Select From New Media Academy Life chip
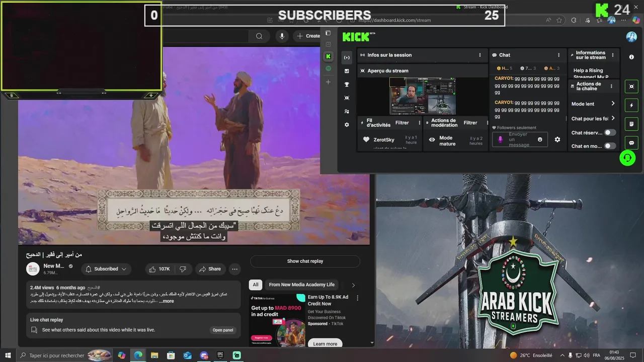 [x=302, y=285]
